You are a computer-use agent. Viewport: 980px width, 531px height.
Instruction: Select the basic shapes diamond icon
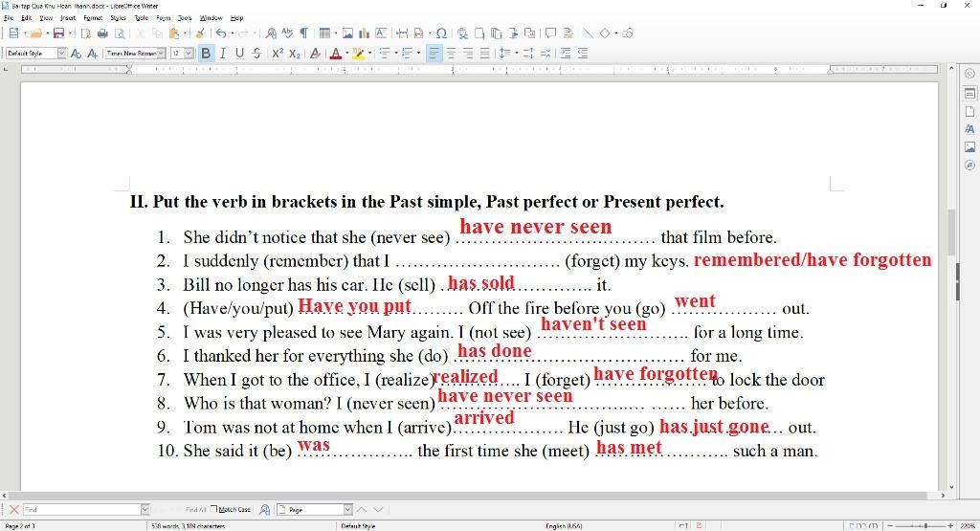point(605,33)
